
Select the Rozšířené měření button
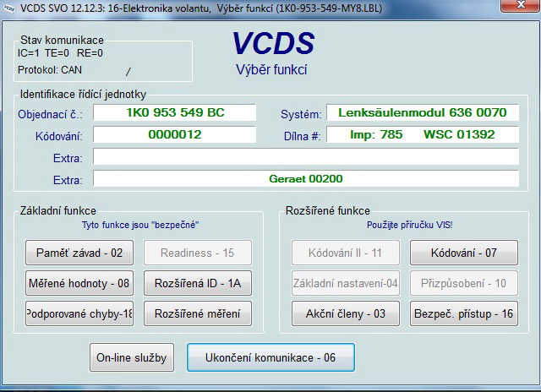[198, 313]
